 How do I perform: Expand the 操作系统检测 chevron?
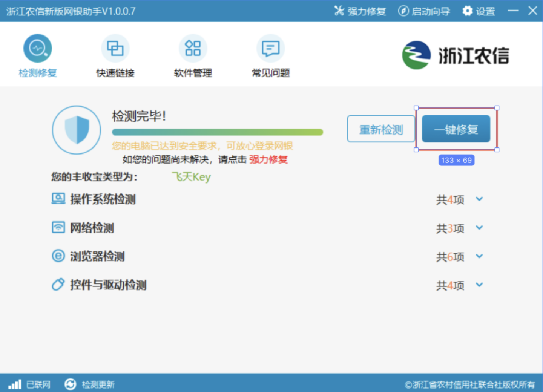coord(479,199)
